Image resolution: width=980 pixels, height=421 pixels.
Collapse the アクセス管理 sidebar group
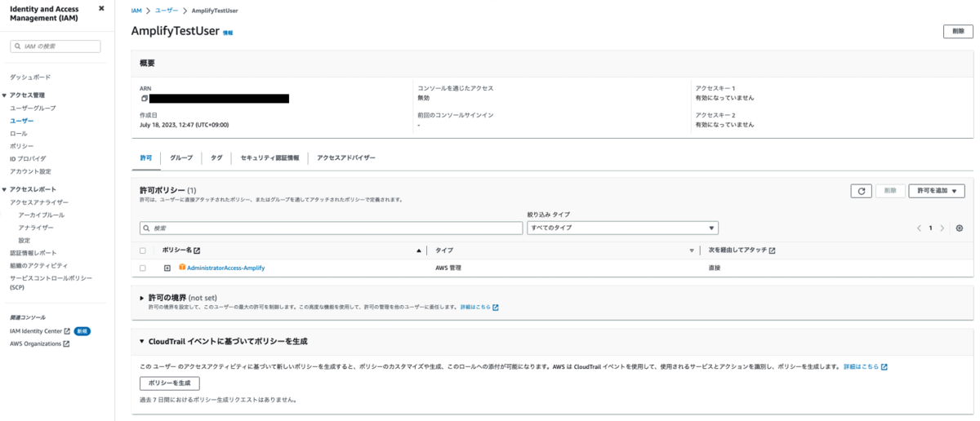(x=3, y=95)
